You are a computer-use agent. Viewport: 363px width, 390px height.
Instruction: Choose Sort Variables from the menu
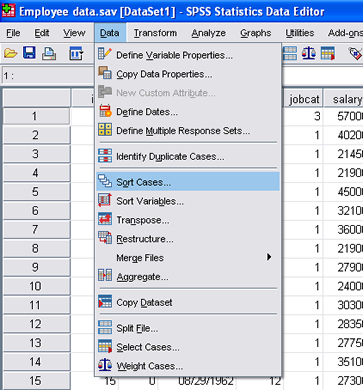click(188, 201)
